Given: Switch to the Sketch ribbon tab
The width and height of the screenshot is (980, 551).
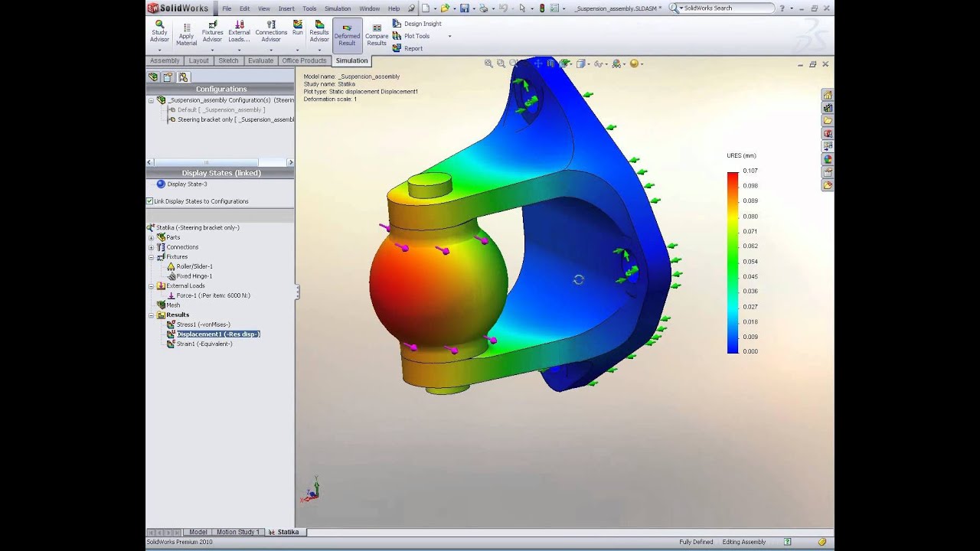Looking at the screenshot, I should pos(228,60).
